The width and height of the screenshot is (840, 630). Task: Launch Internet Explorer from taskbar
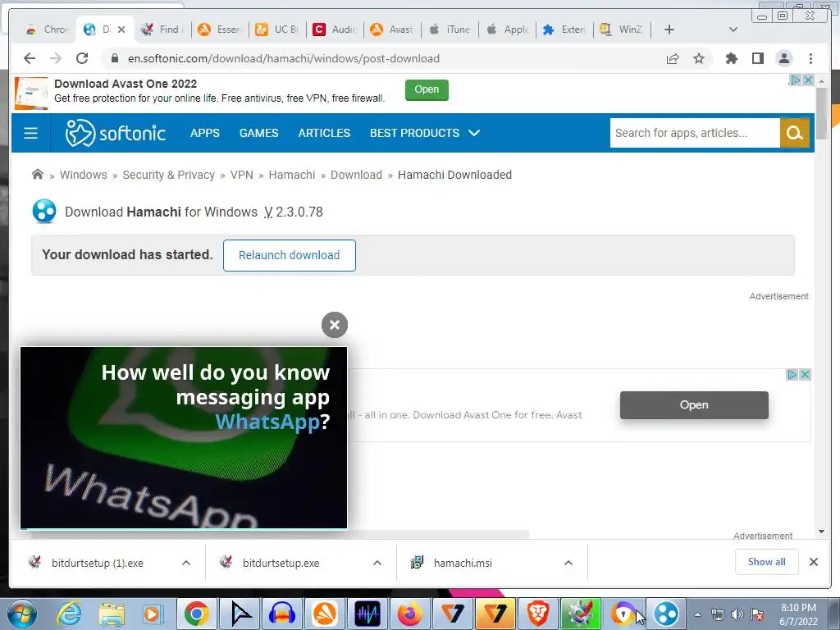(70, 614)
